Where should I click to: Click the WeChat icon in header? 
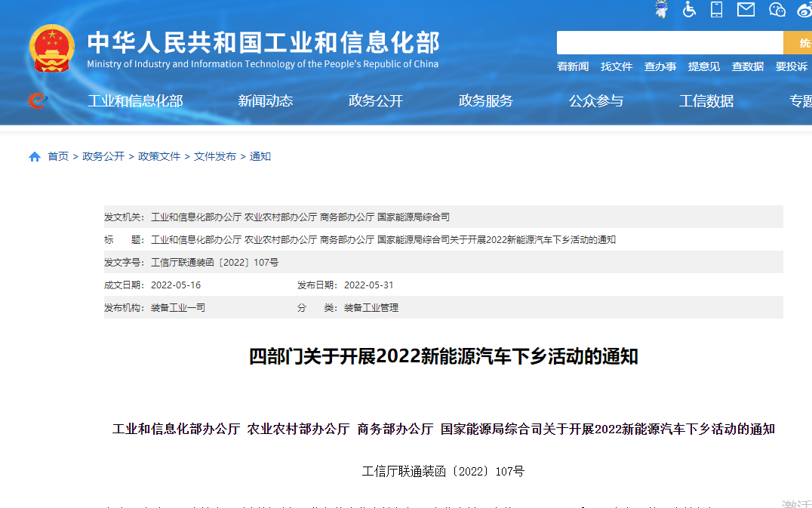pos(777,9)
